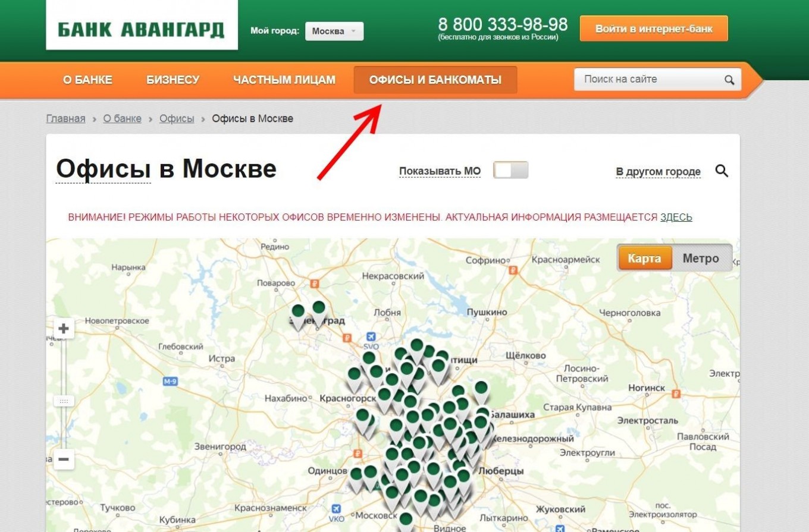Select the Карта view button

coord(644,259)
